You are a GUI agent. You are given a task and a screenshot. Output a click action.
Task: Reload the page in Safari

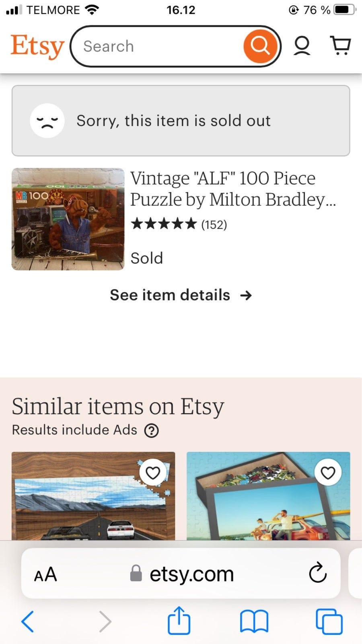click(317, 573)
